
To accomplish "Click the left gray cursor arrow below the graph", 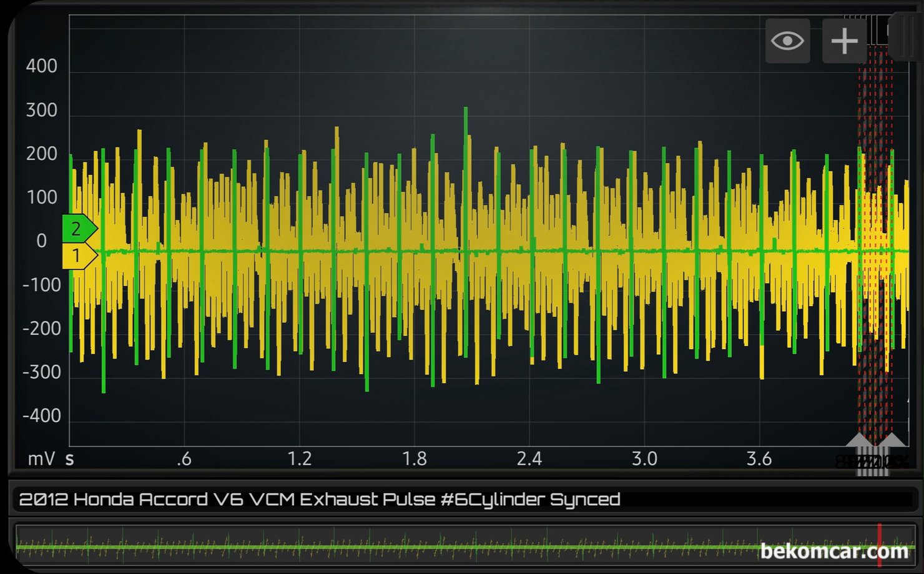I will 860,442.
